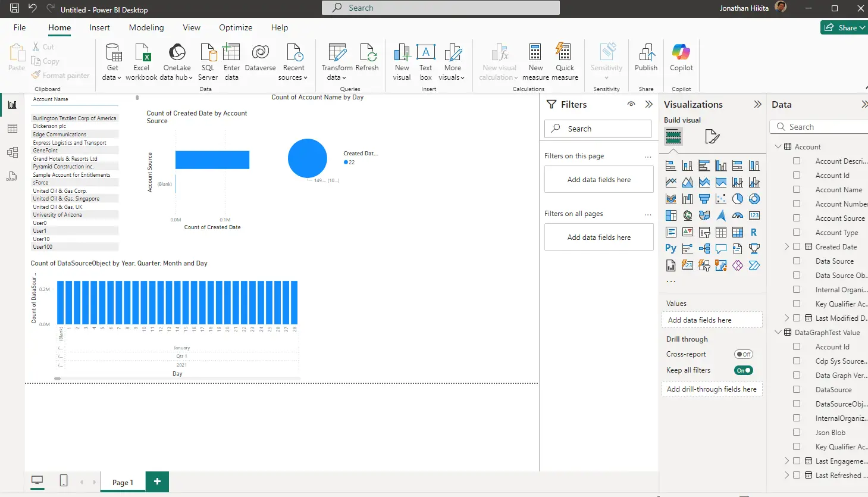This screenshot has height=497, width=868.
Task: Select the gauge visualization
Action: (737, 215)
